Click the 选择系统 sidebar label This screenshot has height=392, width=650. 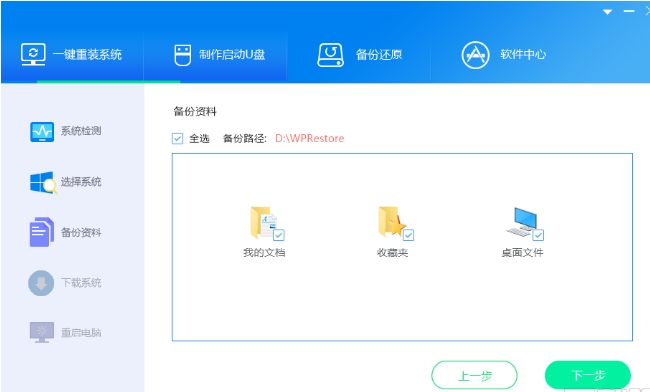pyautogui.click(x=81, y=182)
